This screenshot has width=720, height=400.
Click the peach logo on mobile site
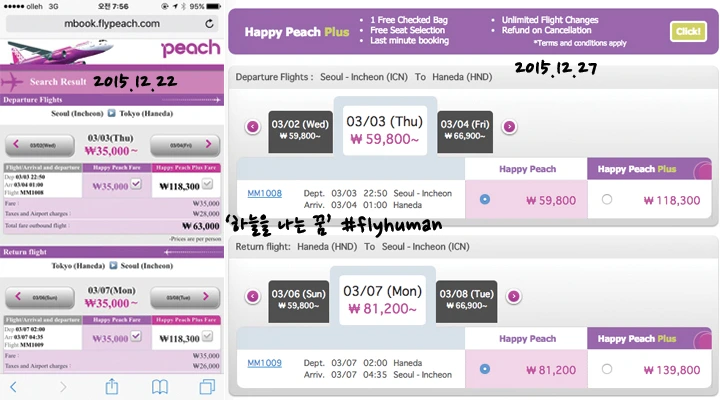(x=191, y=48)
